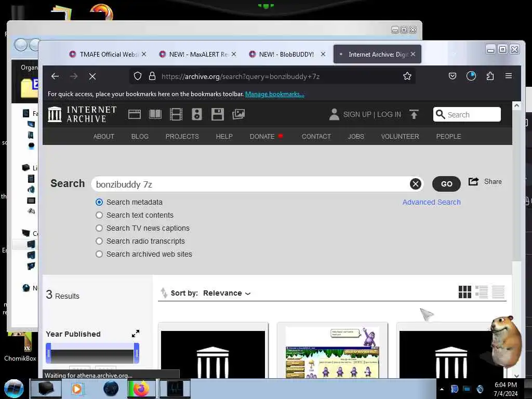The height and width of the screenshot is (399, 532).
Task: Open the BonziBuddy screenshot result thumbnail
Action: pyautogui.click(x=332, y=352)
